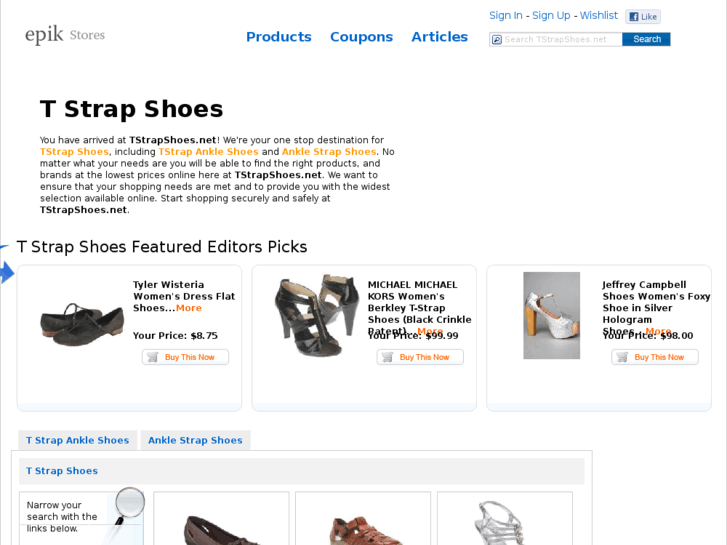The width and height of the screenshot is (727, 545).
Task: Click the Sign In link
Action: click(x=505, y=16)
